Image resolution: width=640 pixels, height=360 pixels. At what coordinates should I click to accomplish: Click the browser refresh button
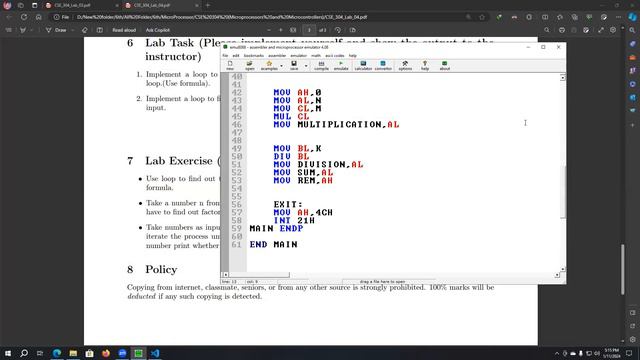coord(24,17)
